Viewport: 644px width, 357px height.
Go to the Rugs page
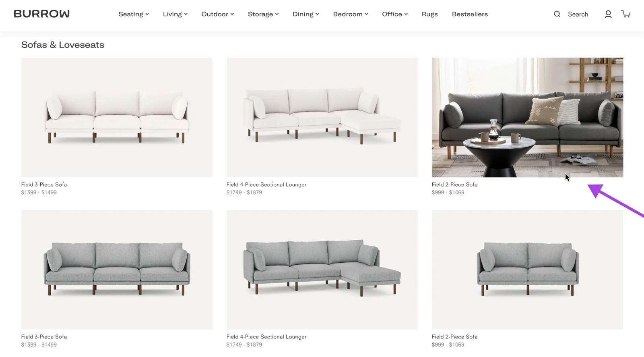tap(429, 14)
